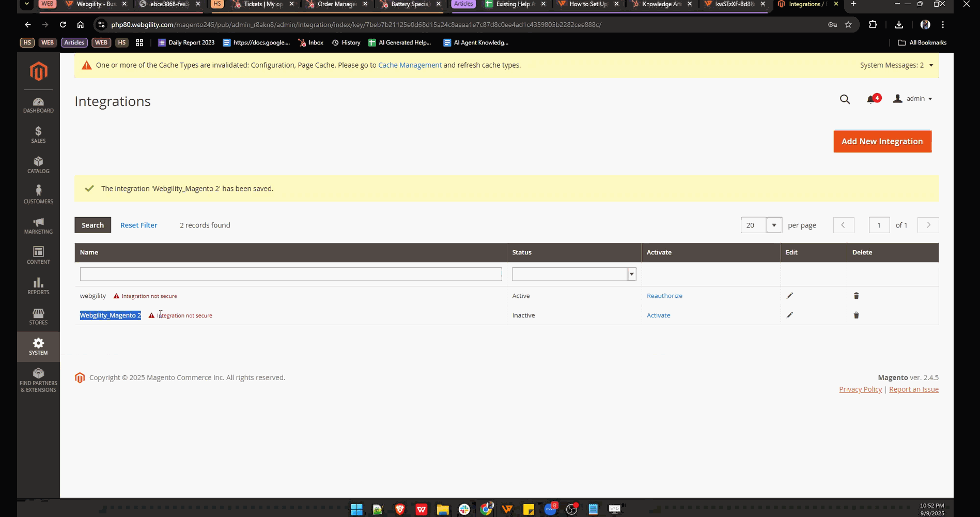Click the magnifying glass search icon

click(845, 99)
